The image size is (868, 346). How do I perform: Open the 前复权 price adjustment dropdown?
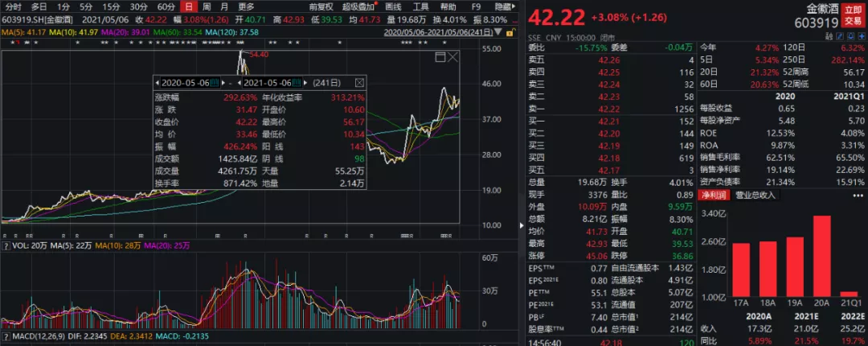point(321,7)
